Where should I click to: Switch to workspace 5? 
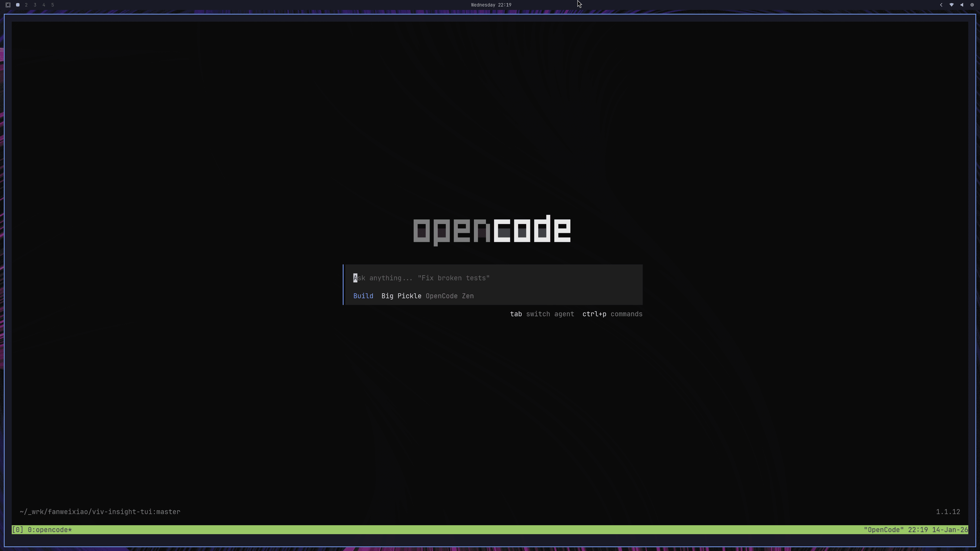coord(53,5)
